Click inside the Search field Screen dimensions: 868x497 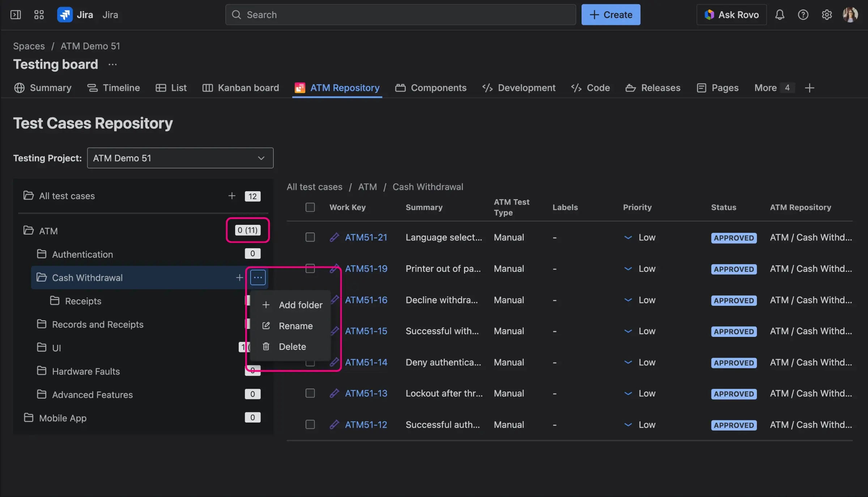(398, 14)
